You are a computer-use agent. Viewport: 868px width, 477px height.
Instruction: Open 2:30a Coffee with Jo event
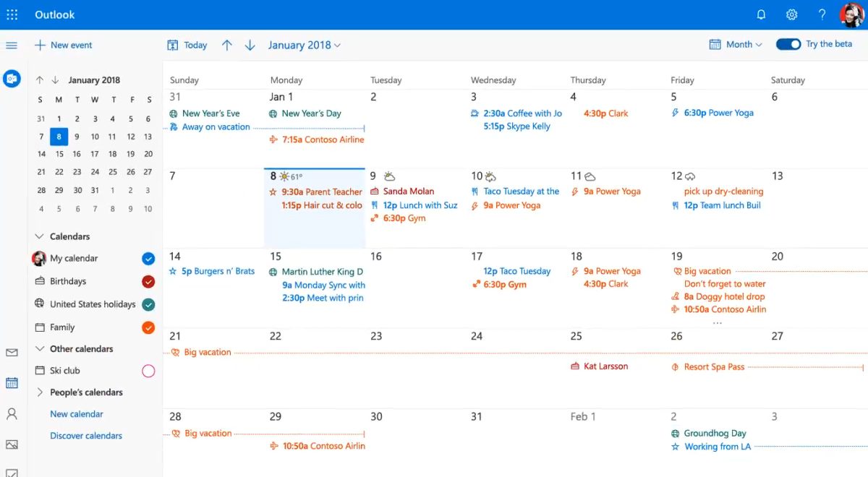tap(516, 113)
